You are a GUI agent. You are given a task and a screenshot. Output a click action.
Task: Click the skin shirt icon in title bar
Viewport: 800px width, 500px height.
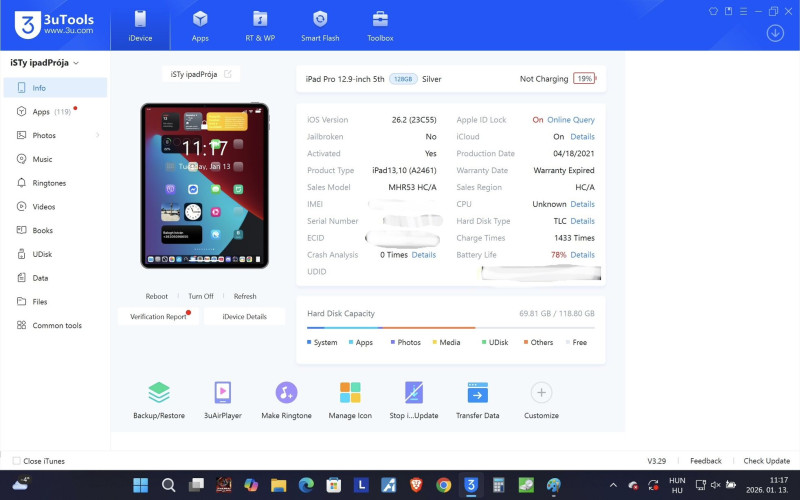(713, 11)
